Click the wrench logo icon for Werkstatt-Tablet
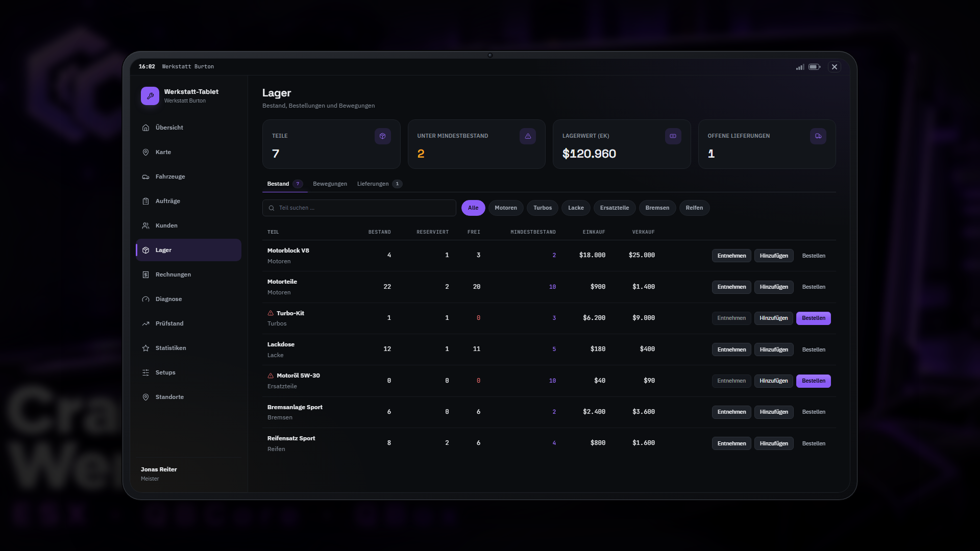This screenshot has height=551, width=980. pos(150,96)
